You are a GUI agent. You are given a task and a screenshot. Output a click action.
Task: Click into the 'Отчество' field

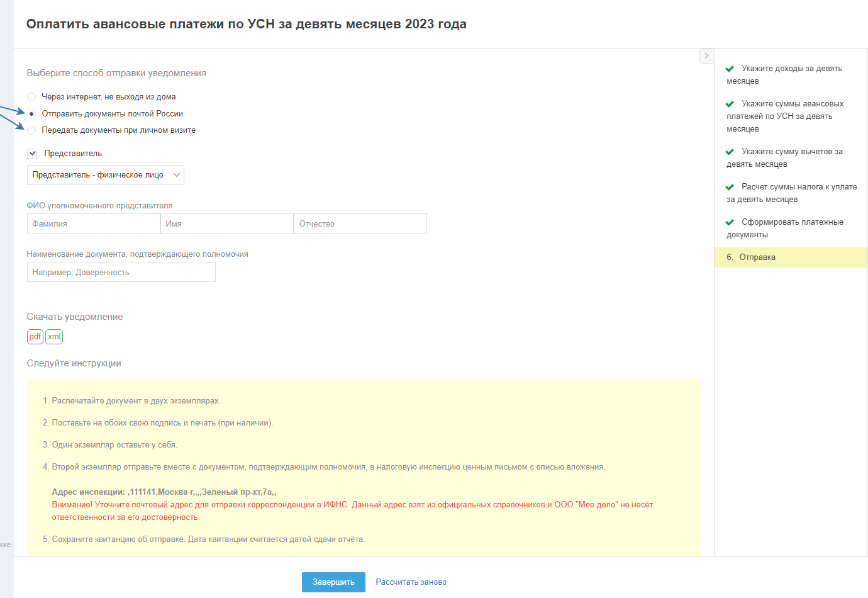click(x=360, y=223)
